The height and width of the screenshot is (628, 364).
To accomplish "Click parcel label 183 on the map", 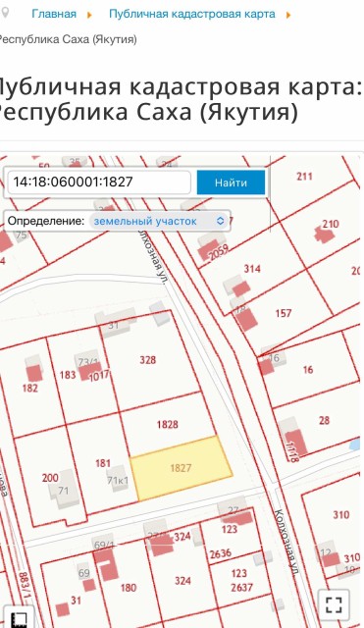I will [x=68, y=375].
